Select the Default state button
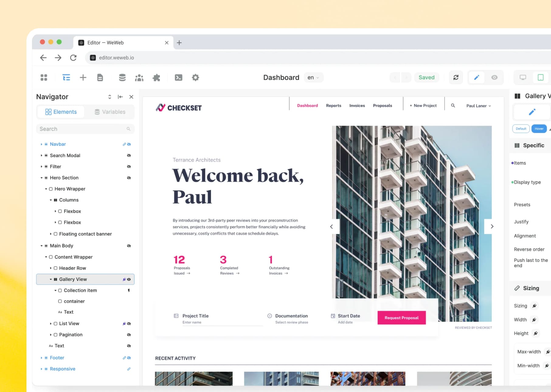Image resolution: width=551 pixels, height=392 pixels. tap(521, 129)
